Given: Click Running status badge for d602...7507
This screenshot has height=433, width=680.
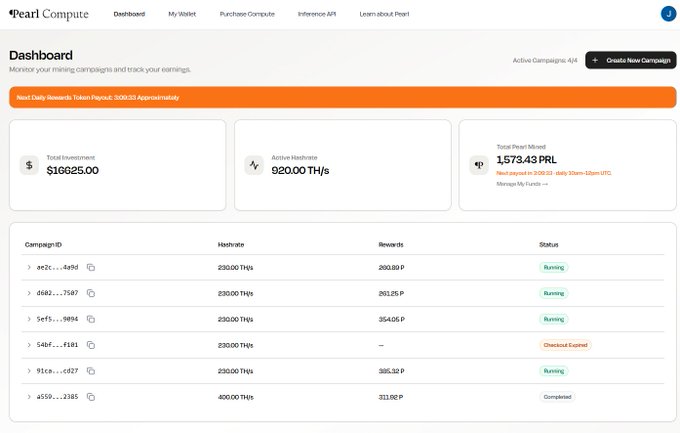Looking at the screenshot, I should (x=554, y=293).
